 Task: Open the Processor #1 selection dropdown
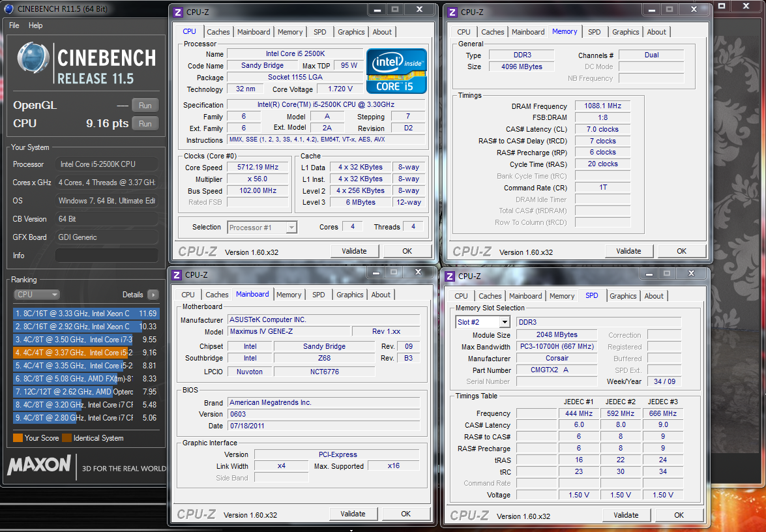pos(262,227)
